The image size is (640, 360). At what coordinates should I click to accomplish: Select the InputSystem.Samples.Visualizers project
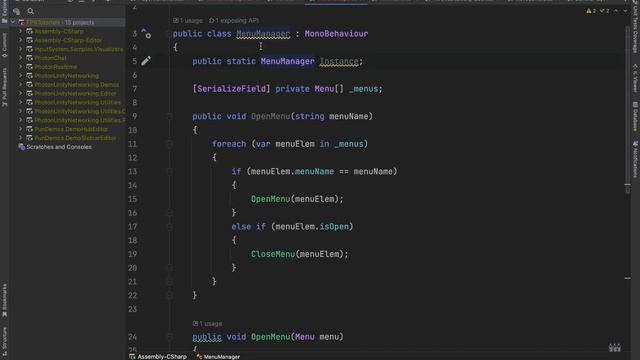(78, 49)
